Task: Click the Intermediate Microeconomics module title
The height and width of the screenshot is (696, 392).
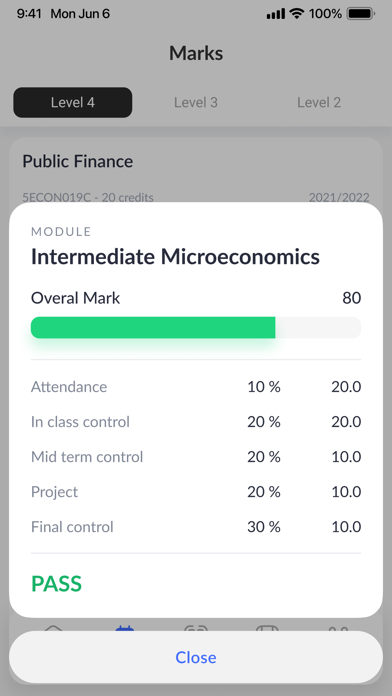Action: pyautogui.click(x=175, y=257)
